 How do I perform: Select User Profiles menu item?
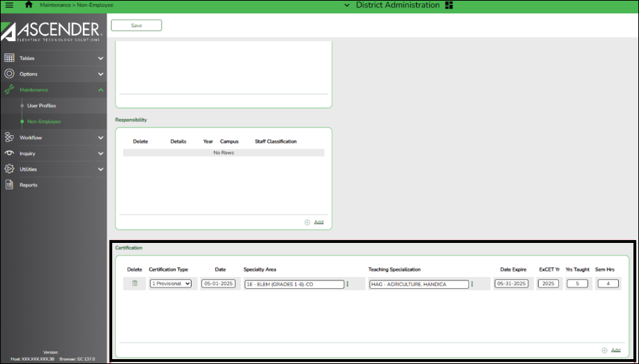[x=42, y=106]
